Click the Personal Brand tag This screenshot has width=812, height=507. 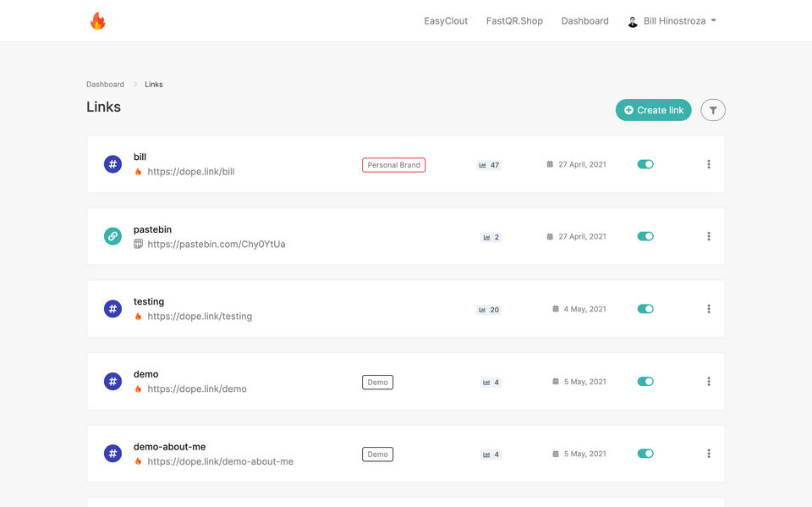393,165
